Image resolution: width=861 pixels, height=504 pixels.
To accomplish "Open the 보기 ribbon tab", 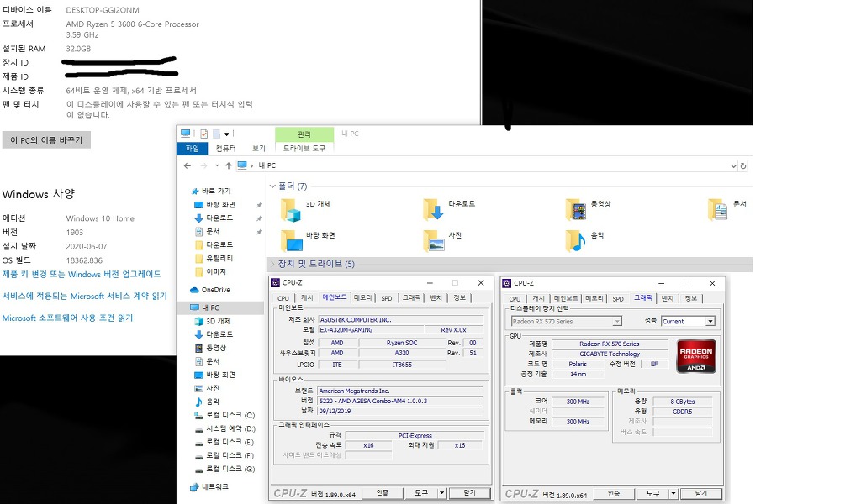I will [x=259, y=148].
